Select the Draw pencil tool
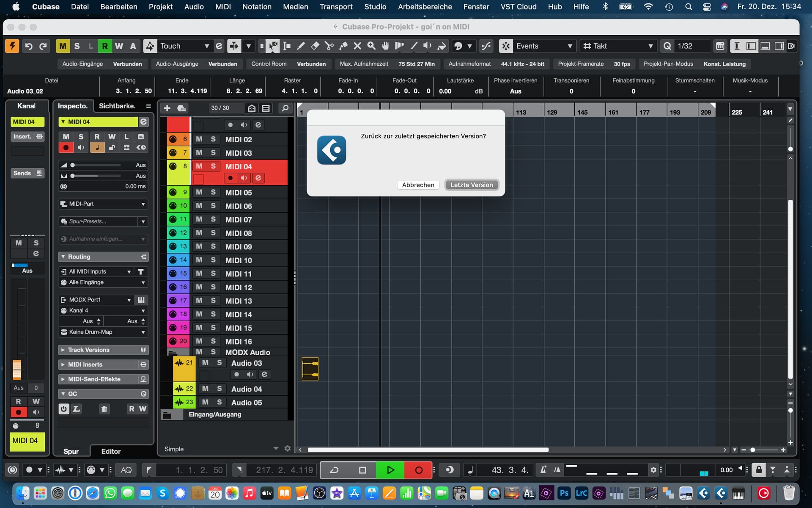 click(301, 46)
